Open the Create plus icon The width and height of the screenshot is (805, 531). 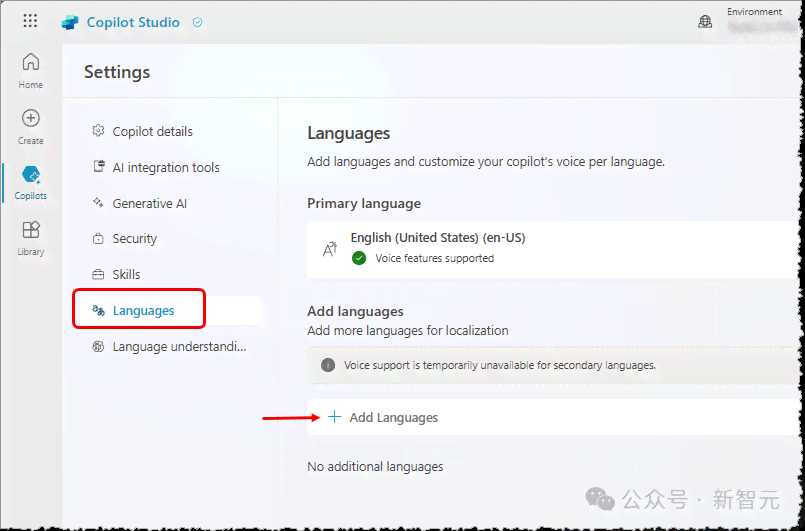pos(31,118)
